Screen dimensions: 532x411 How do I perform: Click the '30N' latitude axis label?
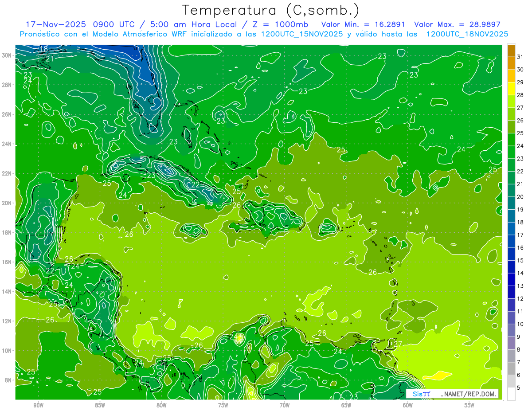7,55
